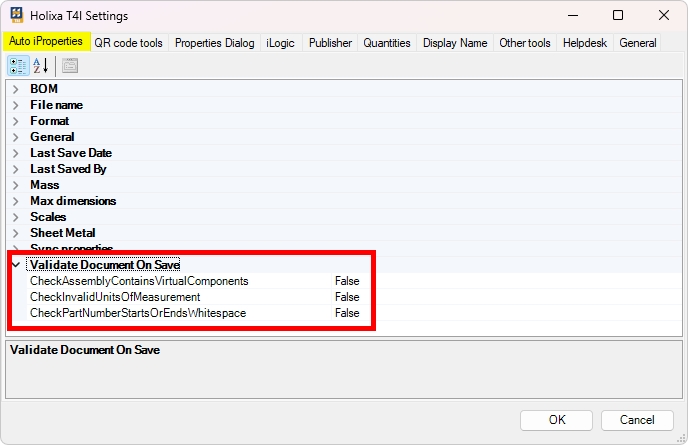Click the Categorized view icon
688x445 pixels.
point(18,66)
